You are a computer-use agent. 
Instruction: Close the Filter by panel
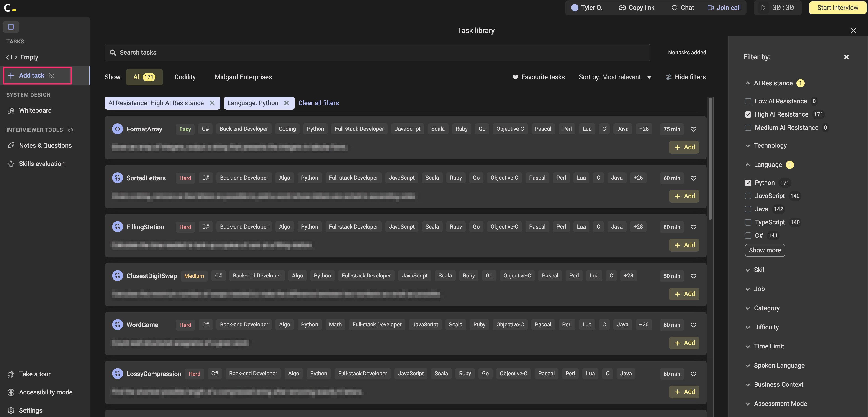coord(846,57)
